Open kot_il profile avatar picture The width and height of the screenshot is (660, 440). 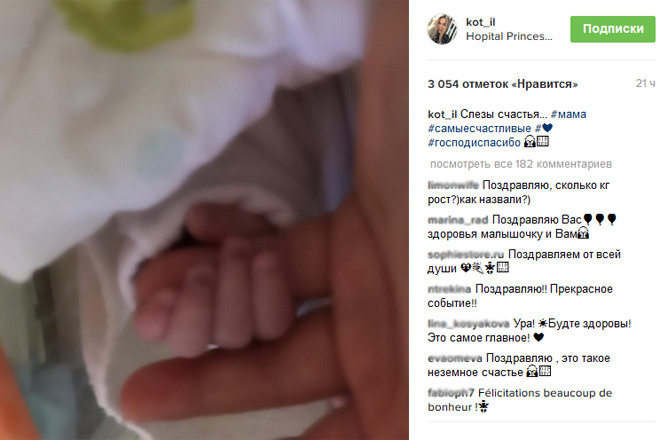click(442, 29)
